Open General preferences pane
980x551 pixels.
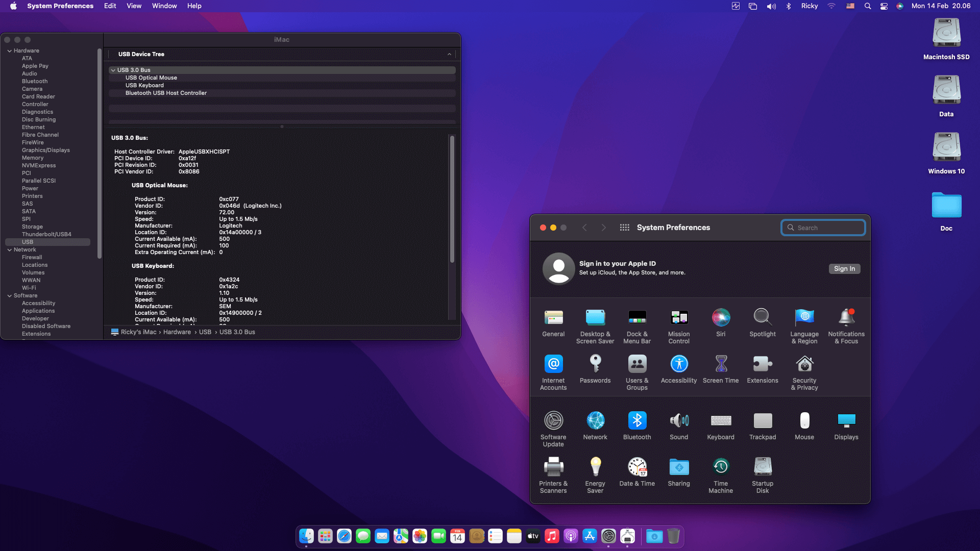tap(553, 323)
